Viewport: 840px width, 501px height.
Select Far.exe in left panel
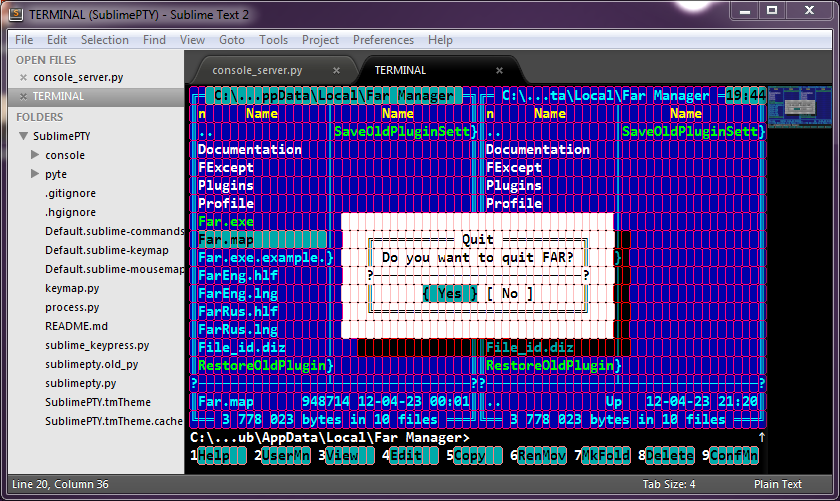tap(226, 222)
